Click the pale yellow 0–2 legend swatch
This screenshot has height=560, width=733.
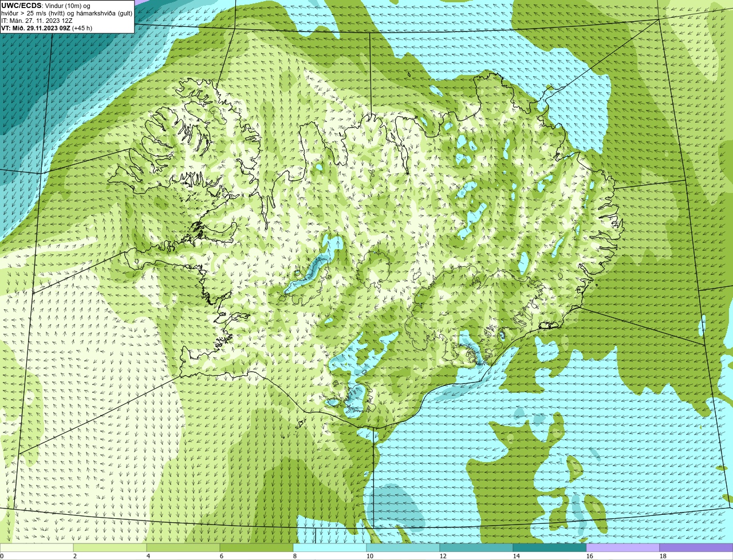point(37,548)
